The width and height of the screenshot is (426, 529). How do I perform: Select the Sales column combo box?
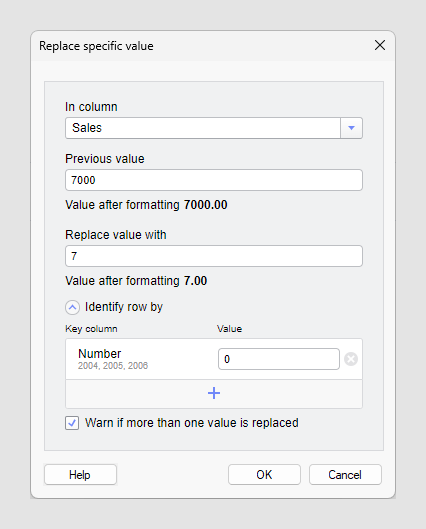tap(214, 128)
